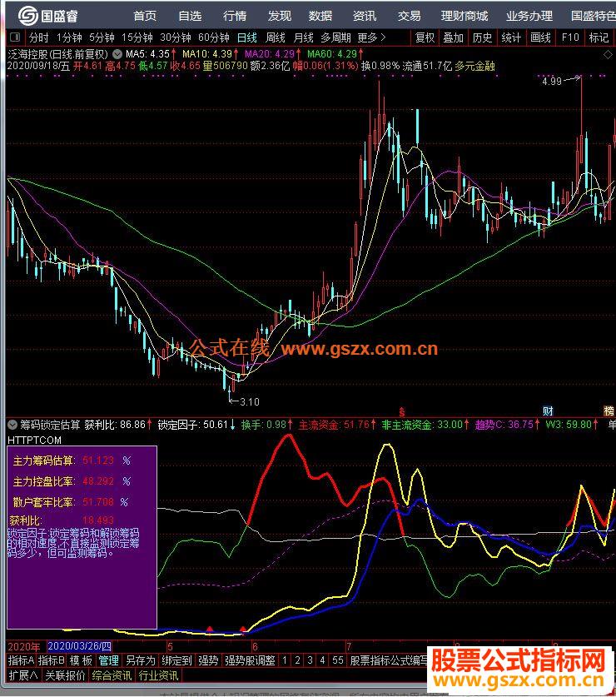Open the 业务办理 menu
This screenshot has width=616, height=697.
pos(529,17)
